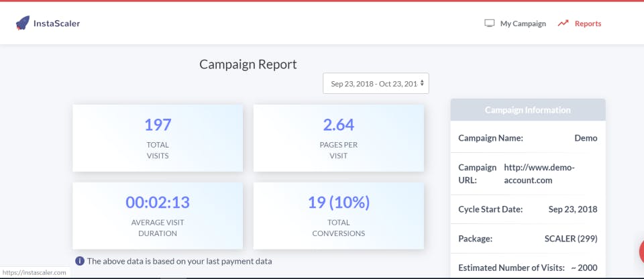
Task: Open the Reports menu item
Action: point(579,23)
